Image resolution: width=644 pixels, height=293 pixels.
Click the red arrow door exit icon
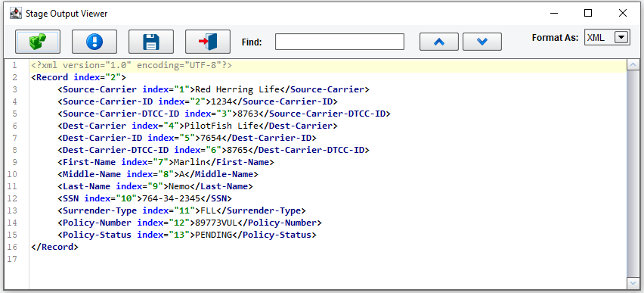208,42
